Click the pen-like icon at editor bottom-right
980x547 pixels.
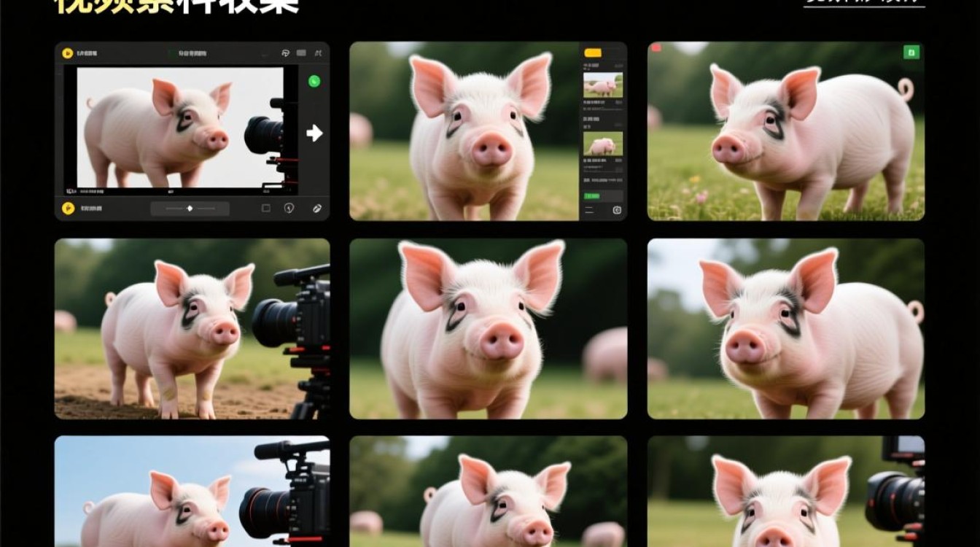coord(317,209)
